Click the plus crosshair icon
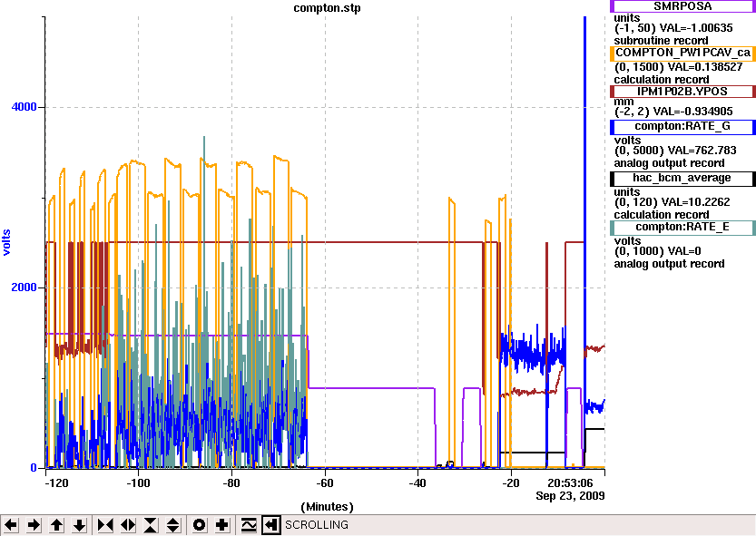The image size is (756, 536). (x=221, y=525)
